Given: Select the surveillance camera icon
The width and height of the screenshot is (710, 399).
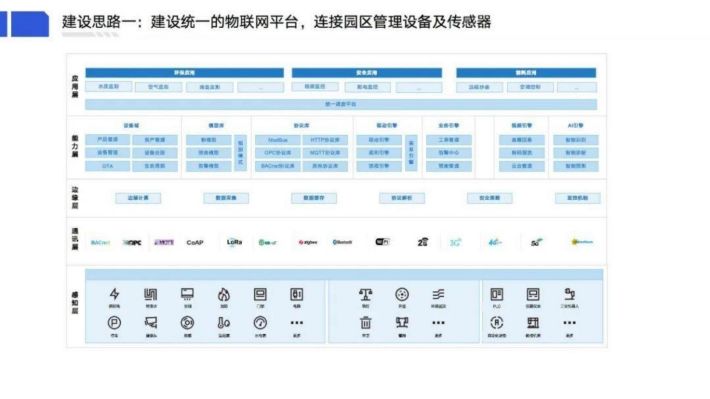Looking at the screenshot, I should [x=151, y=323].
